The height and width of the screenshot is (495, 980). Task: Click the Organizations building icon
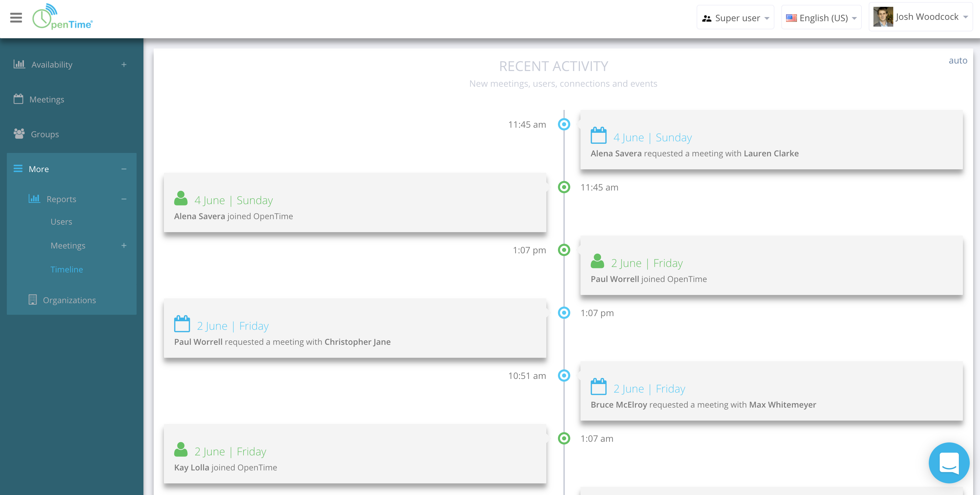tap(33, 300)
